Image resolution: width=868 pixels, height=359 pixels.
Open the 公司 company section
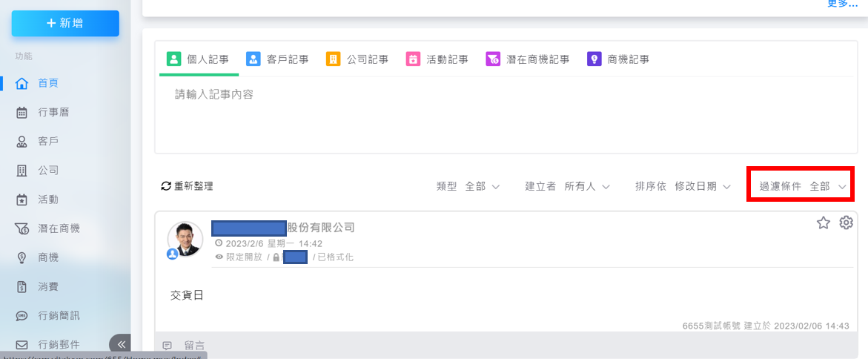48,171
